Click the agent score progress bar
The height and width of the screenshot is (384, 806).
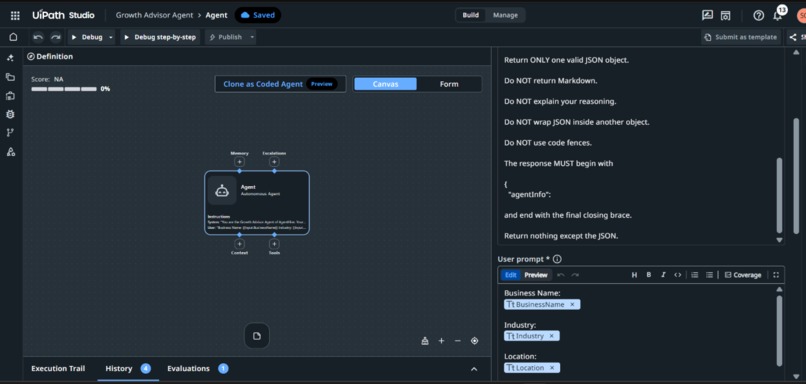(x=64, y=89)
